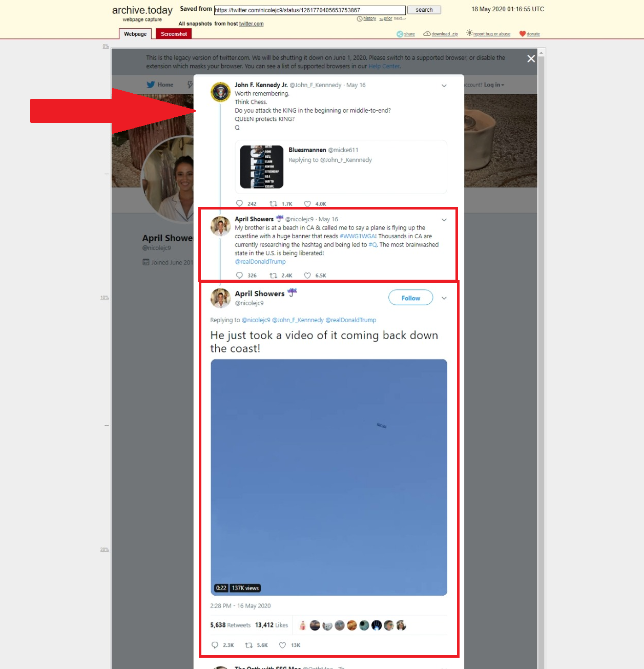Click the archive search button
Viewport: 644px width, 669px height.
tap(424, 10)
